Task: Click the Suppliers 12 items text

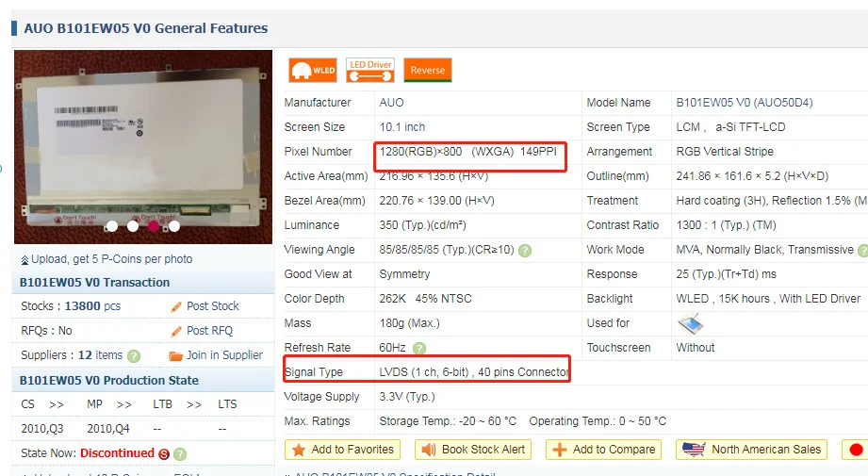Action: (x=72, y=354)
